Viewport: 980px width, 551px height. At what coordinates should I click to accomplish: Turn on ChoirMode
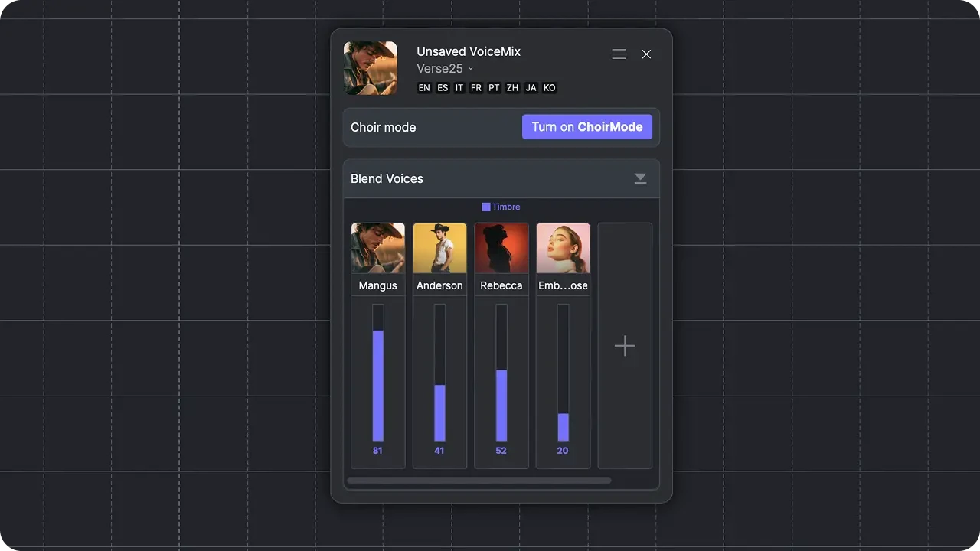[586, 127]
